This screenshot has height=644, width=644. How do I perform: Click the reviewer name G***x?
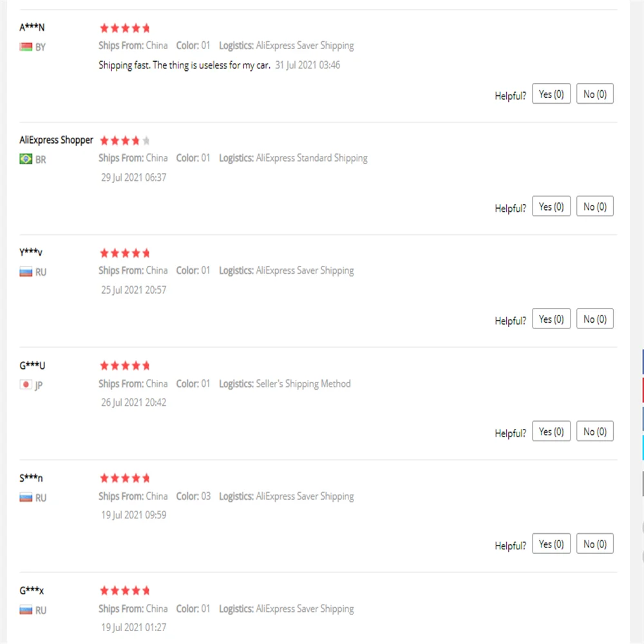pos(32,591)
